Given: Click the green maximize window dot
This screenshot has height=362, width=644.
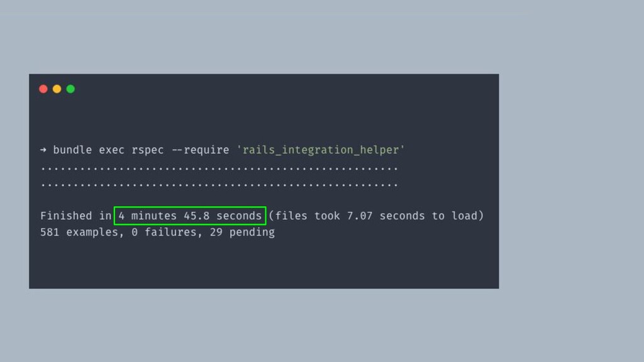Looking at the screenshot, I should (x=70, y=89).
